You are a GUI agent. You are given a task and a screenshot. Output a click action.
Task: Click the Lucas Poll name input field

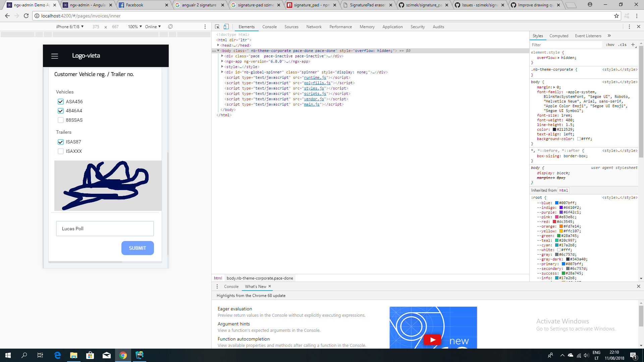click(x=105, y=228)
